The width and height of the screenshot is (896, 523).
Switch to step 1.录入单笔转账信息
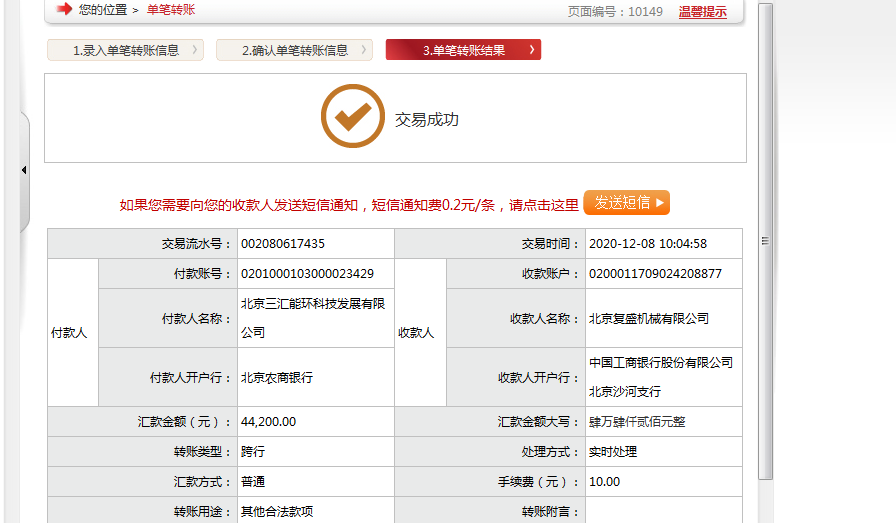pos(125,50)
